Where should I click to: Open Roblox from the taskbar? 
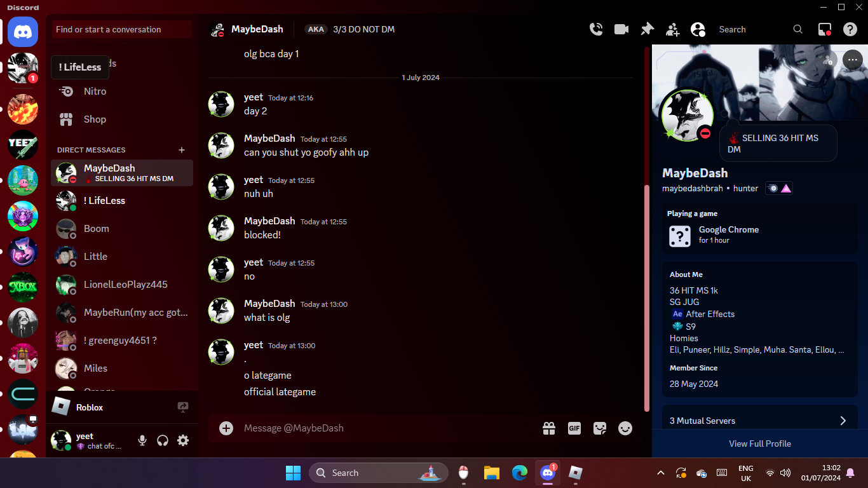coord(576,473)
